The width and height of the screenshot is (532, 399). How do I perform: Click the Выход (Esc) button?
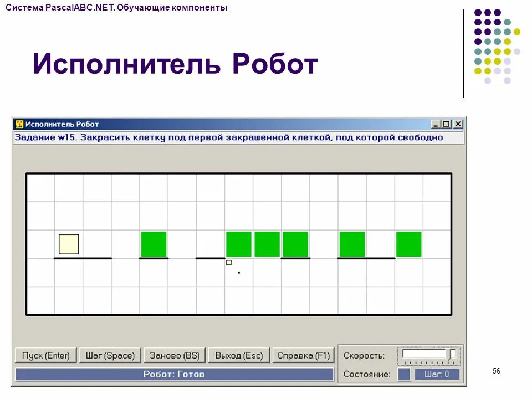[x=239, y=355]
